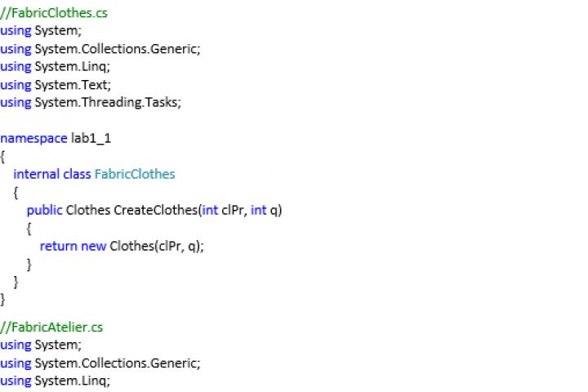
Task: Click the using System.Text; line
Action: pos(55,84)
